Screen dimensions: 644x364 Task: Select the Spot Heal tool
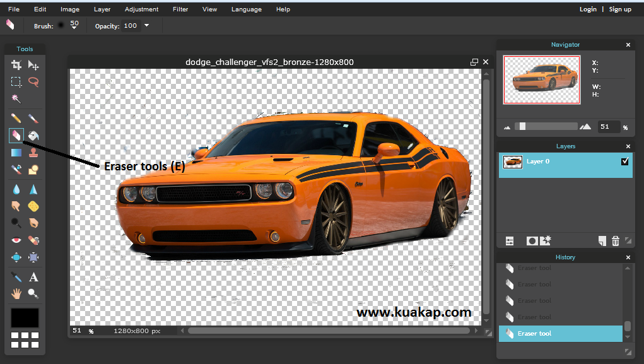click(x=33, y=240)
